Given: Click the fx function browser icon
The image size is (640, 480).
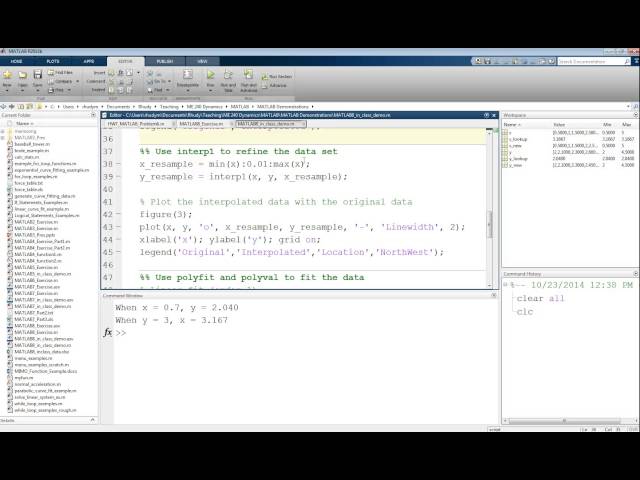Looking at the screenshot, I should (x=107, y=333).
